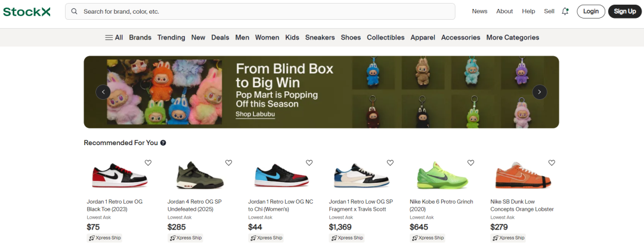644x249 pixels.
Task: Click the $645 lowest ask price
Action: tap(419, 227)
